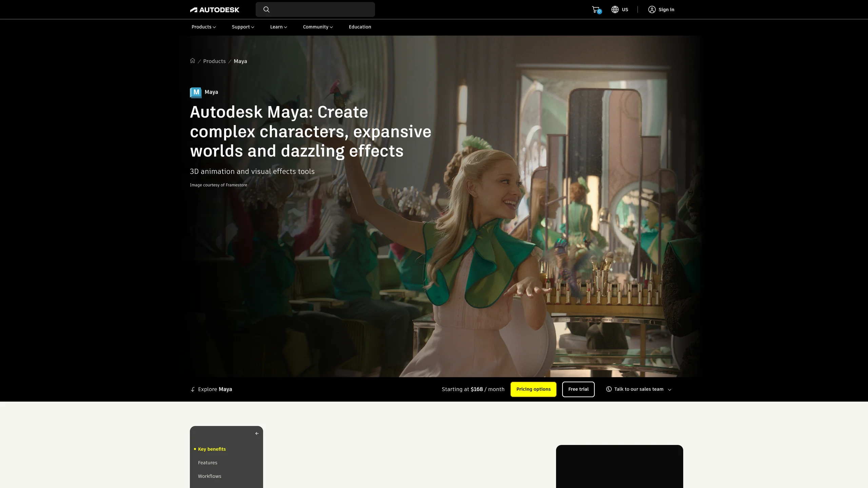Image resolution: width=868 pixels, height=488 pixels.
Task: Collapse the side panel with arrow
Action: (257, 433)
